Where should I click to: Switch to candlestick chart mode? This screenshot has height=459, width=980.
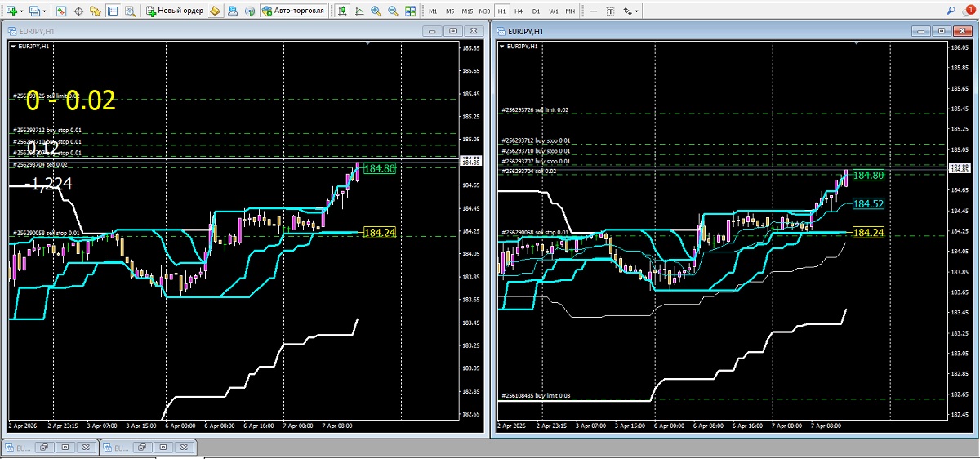point(342,11)
